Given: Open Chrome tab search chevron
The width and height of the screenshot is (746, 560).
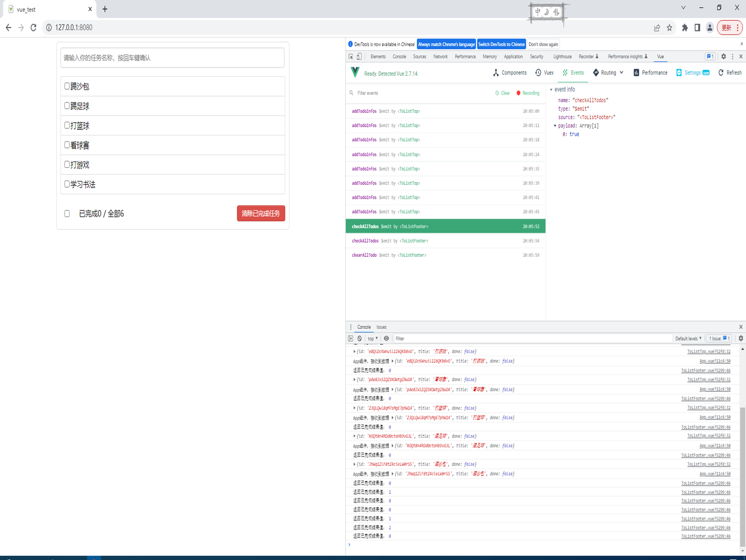Looking at the screenshot, I should click(683, 8).
